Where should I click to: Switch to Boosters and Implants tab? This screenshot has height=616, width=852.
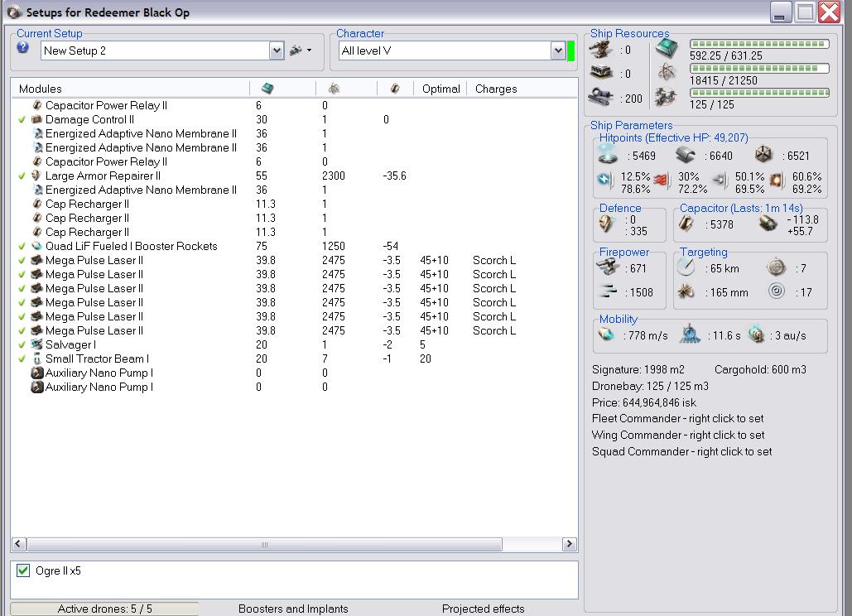(293, 609)
